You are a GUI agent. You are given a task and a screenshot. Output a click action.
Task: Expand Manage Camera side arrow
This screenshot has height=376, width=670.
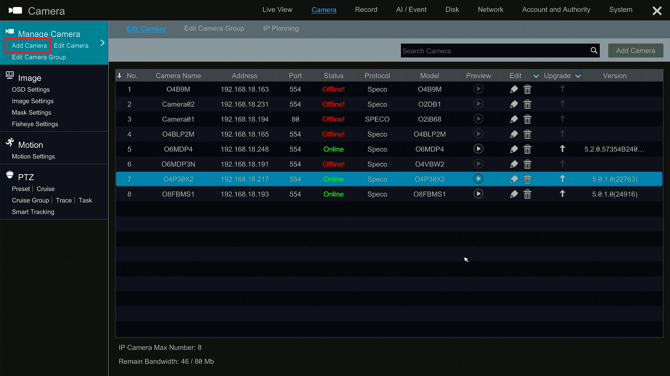(x=102, y=43)
